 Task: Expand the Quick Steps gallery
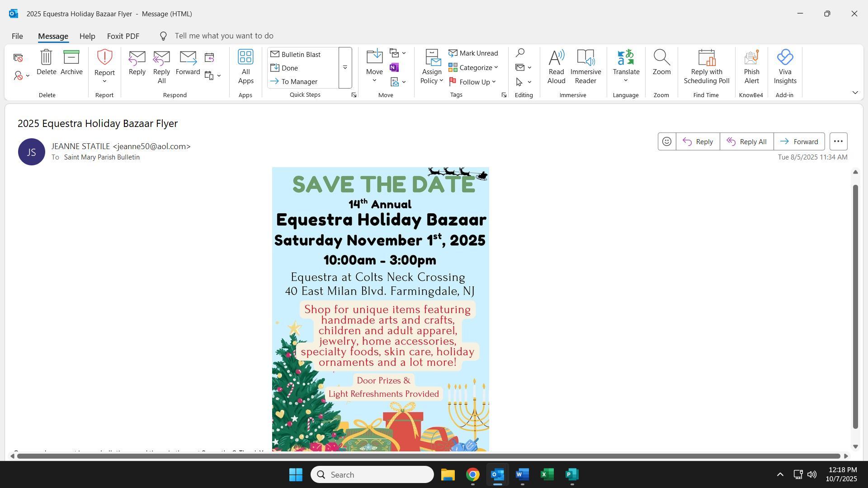click(x=345, y=68)
